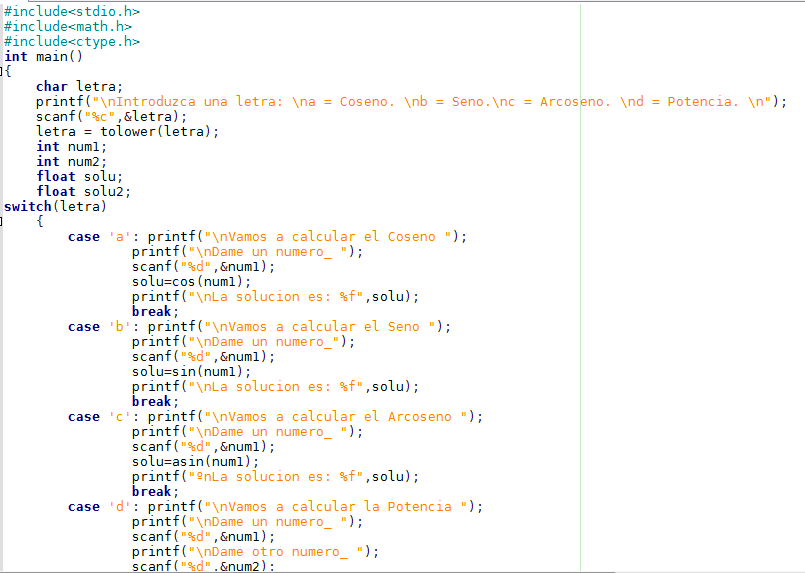
Task: Click the printf "Introduzca una letra" line
Action: coord(411,102)
